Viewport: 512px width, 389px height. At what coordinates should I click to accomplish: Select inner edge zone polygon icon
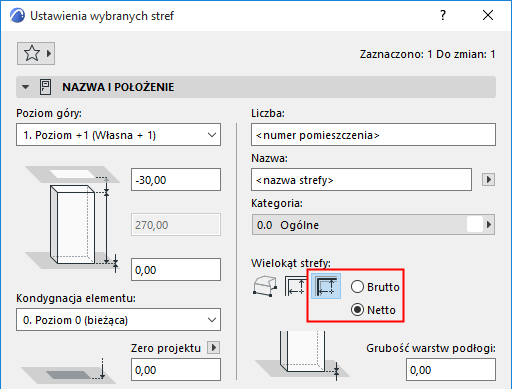click(x=295, y=286)
